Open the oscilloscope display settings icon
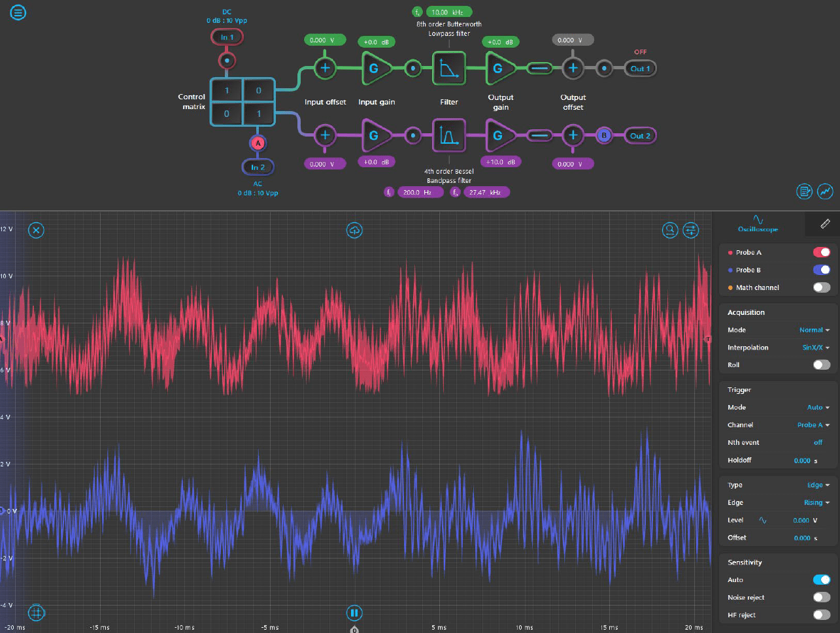840x633 pixels. click(x=691, y=230)
